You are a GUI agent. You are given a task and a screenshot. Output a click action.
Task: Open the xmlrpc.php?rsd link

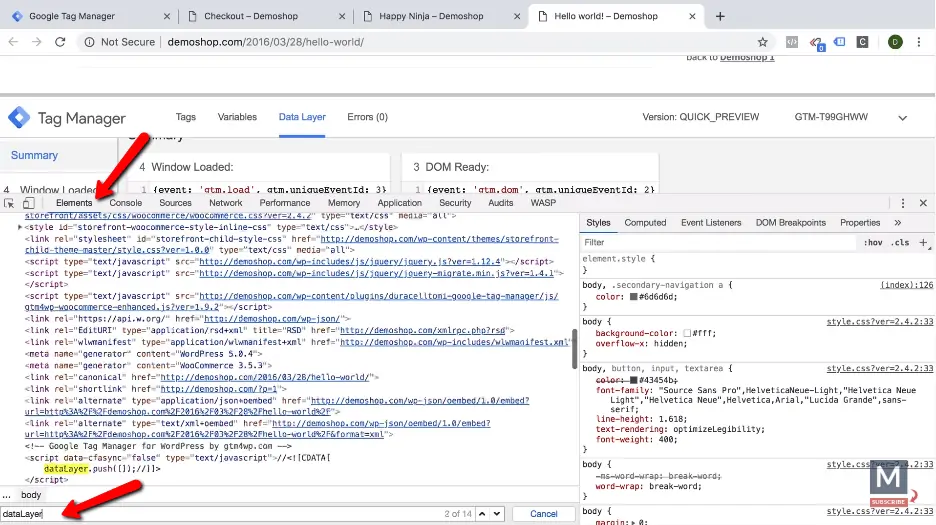pos(423,330)
